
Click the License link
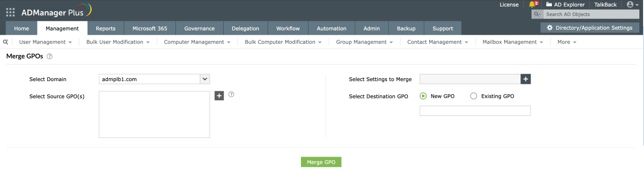coord(509,5)
